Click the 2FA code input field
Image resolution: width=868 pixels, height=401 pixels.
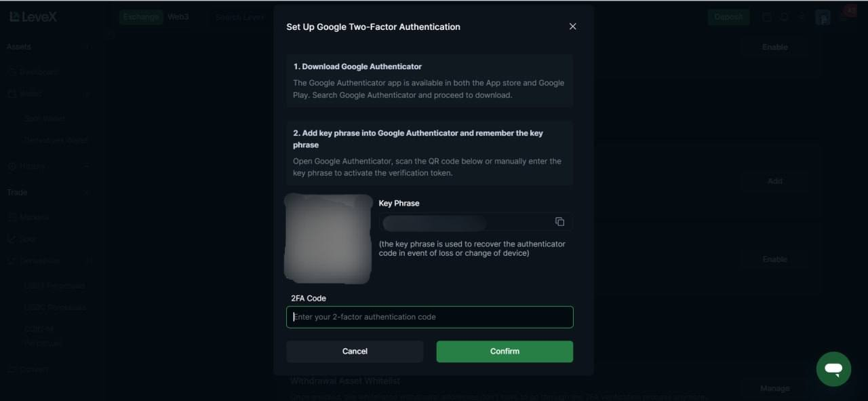coord(430,317)
